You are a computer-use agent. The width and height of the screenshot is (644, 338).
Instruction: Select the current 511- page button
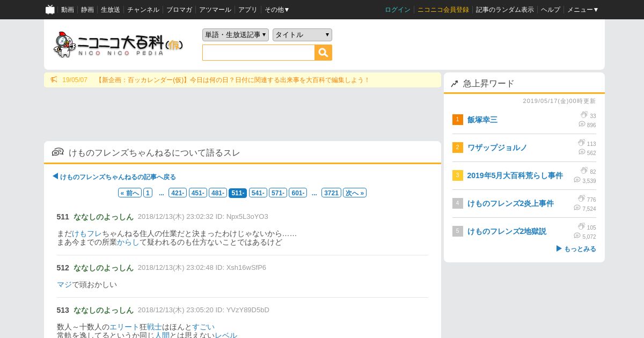(x=238, y=193)
